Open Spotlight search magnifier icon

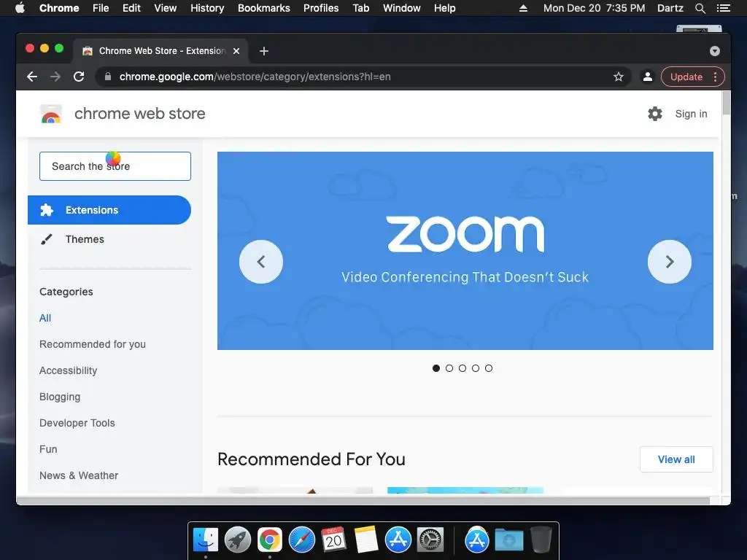pos(700,8)
